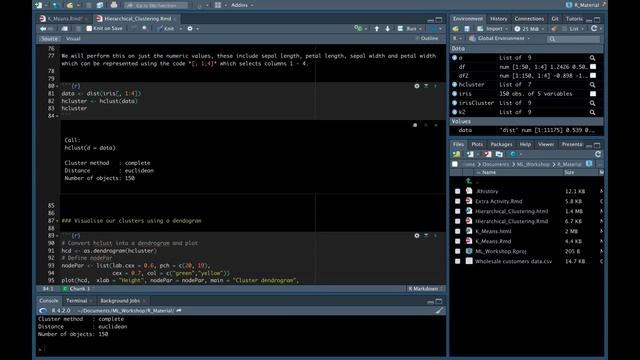Tick checkbox for K_Means.html
Screen dimensions: 640x360
[x=458, y=231]
